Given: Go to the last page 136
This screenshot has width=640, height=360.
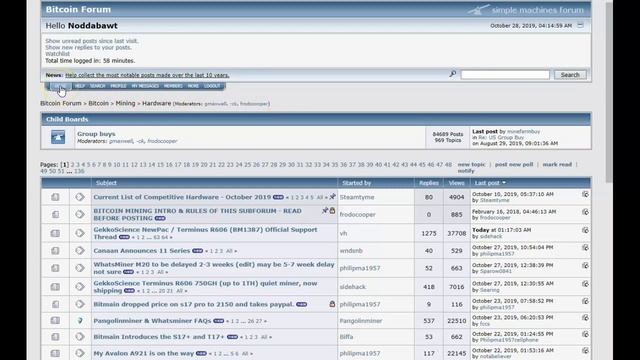Looking at the screenshot, I should coord(79,171).
